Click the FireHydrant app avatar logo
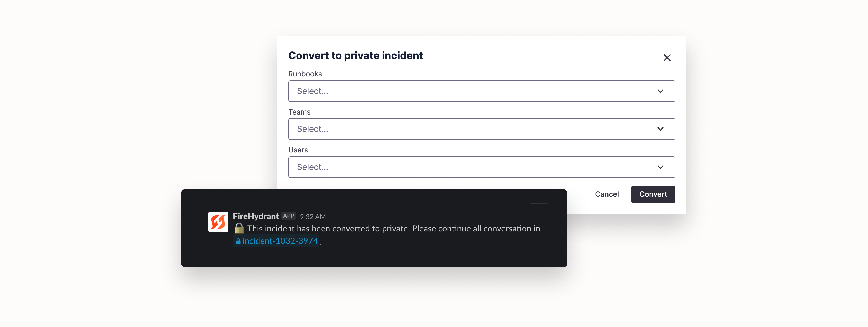Viewport: 868px width, 327px height. tap(218, 222)
